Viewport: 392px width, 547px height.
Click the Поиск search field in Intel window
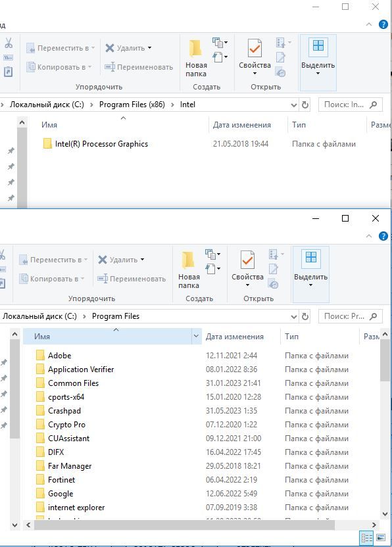351,105
